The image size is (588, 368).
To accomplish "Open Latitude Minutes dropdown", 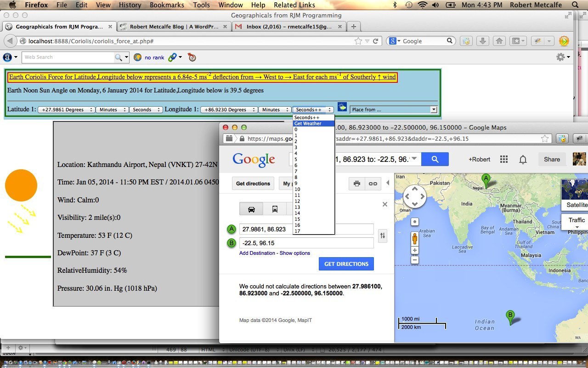I will point(112,109).
